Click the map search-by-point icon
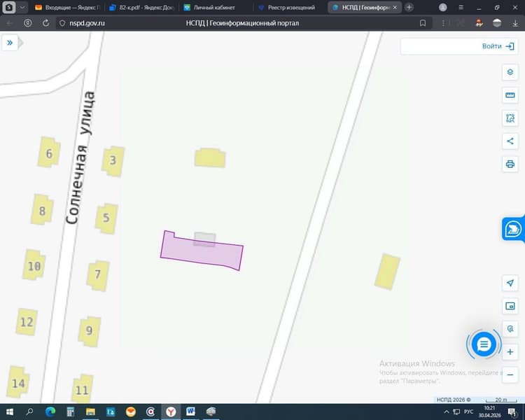 click(x=510, y=329)
